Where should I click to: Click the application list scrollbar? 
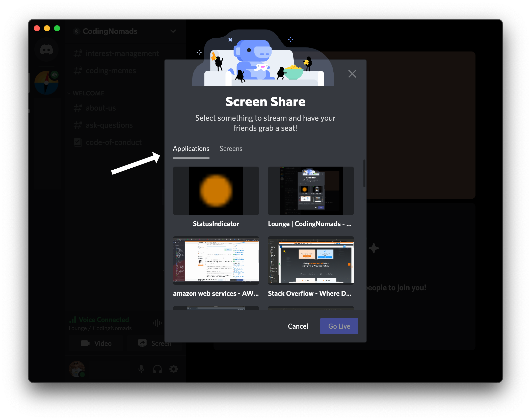click(x=364, y=173)
